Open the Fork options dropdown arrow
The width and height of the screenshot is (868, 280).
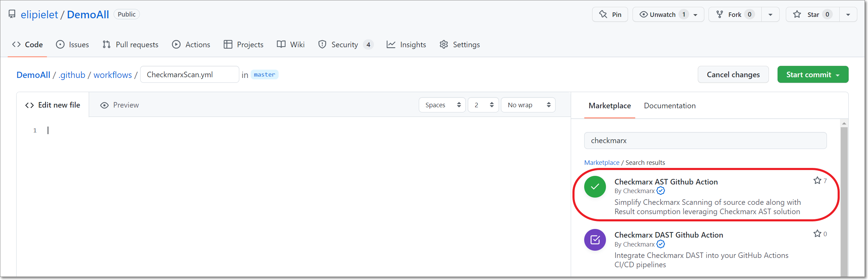770,14
